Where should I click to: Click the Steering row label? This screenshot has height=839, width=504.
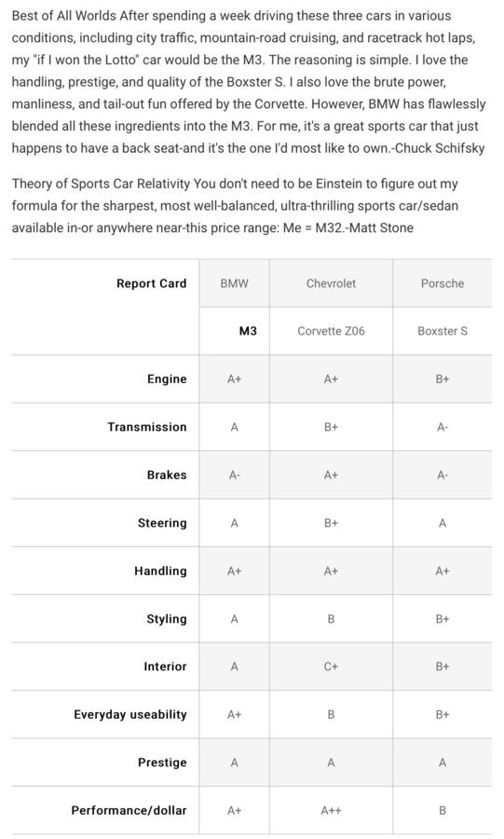[x=162, y=523]
